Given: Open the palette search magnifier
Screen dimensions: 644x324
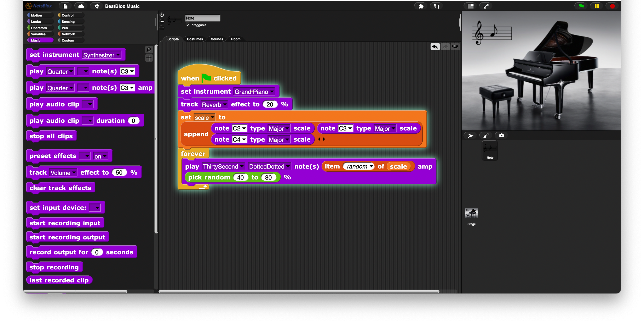Looking at the screenshot, I should click(149, 50).
